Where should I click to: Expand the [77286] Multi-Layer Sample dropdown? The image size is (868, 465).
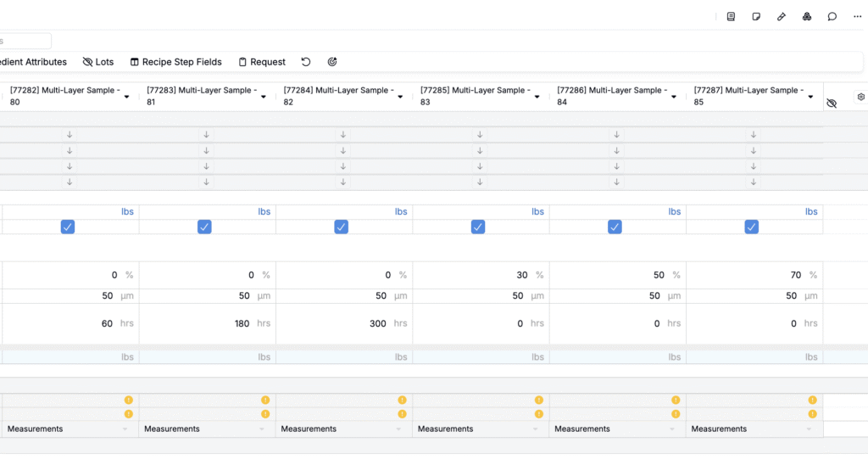click(x=674, y=97)
